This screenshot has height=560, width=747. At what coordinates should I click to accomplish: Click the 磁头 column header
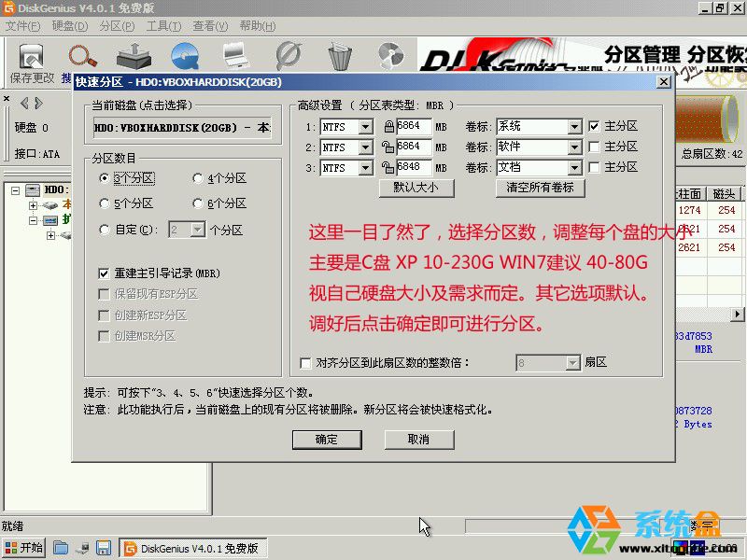pyautogui.click(x=725, y=193)
